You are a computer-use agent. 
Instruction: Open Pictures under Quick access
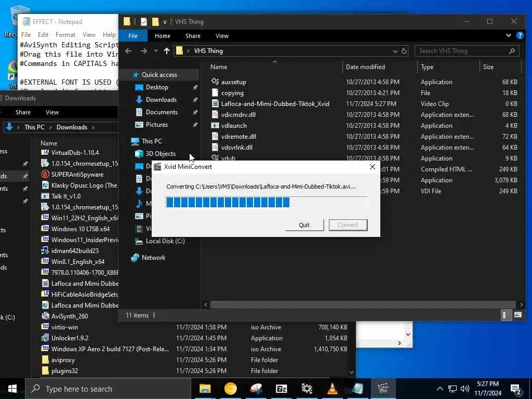[x=157, y=125]
